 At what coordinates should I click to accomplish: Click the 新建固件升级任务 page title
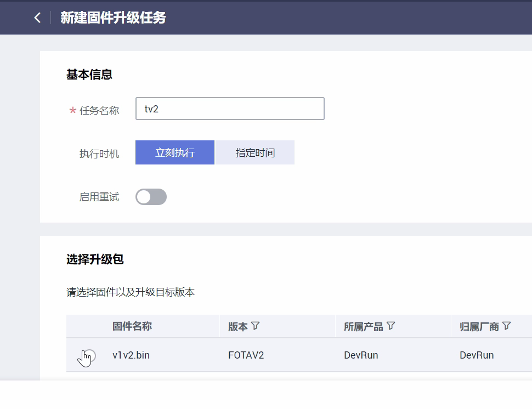(x=113, y=18)
